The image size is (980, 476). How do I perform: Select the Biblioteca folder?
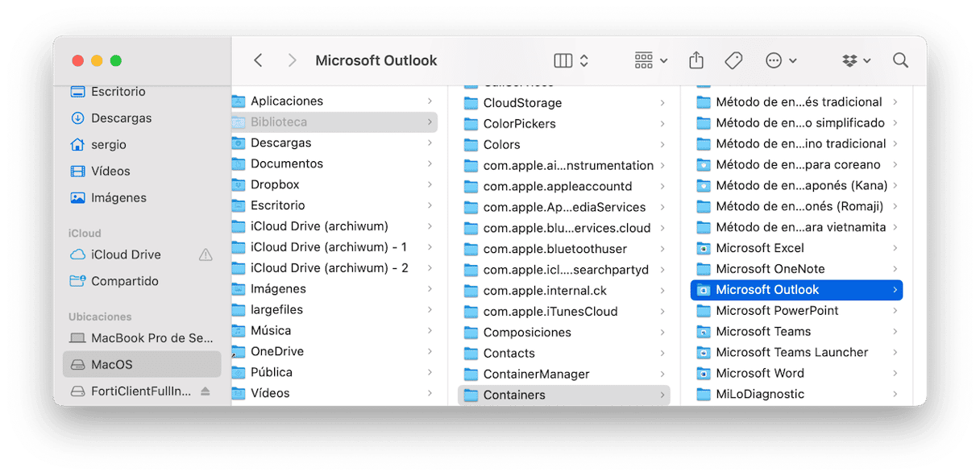coord(333,122)
